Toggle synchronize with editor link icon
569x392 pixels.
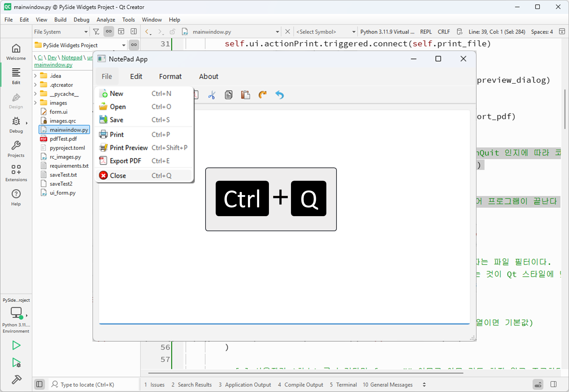pyautogui.click(x=109, y=32)
